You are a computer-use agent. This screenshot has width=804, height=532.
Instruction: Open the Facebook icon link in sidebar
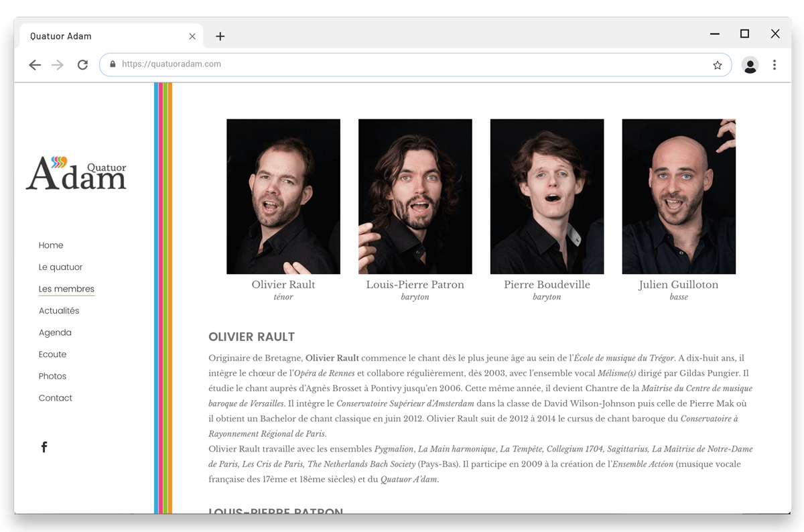[x=44, y=447]
